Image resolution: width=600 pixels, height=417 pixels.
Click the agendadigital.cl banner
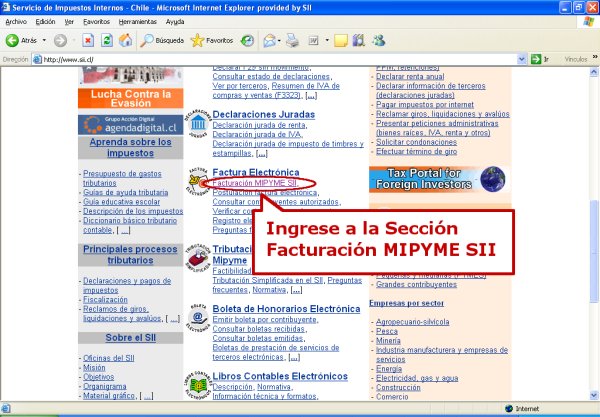pos(130,125)
